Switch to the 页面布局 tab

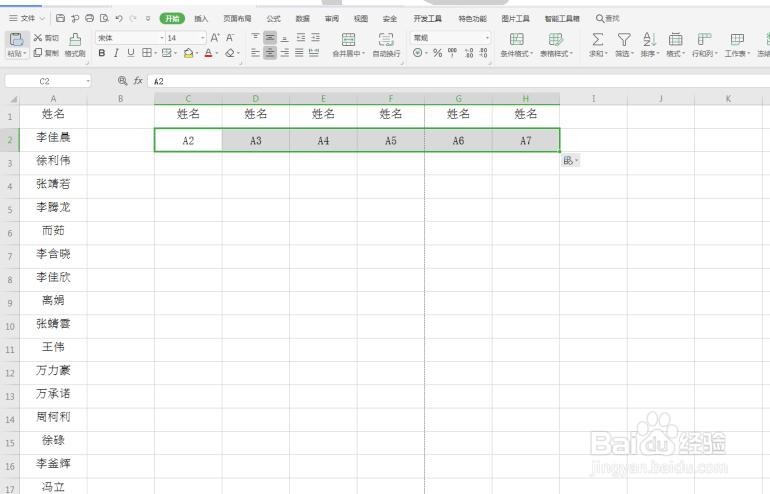pos(237,19)
